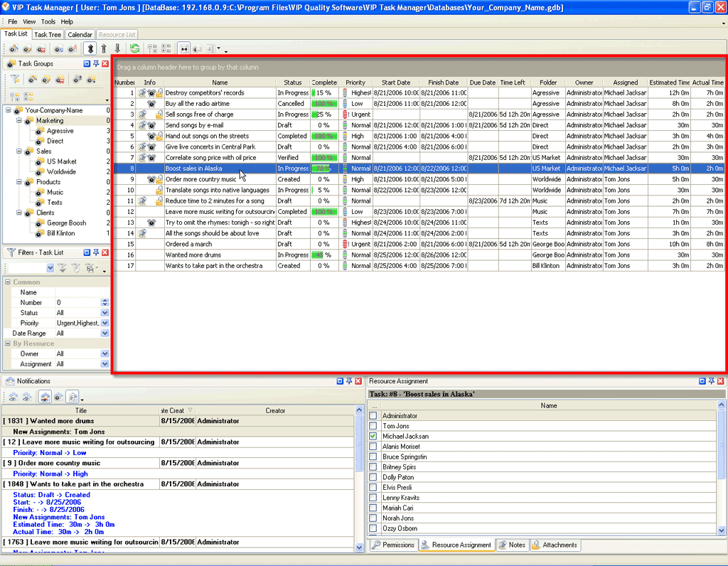This screenshot has width=728, height=566.
Task: Check the Tom Jons resource checkbox
Action: pyautogui.click(x=373, y=426)
